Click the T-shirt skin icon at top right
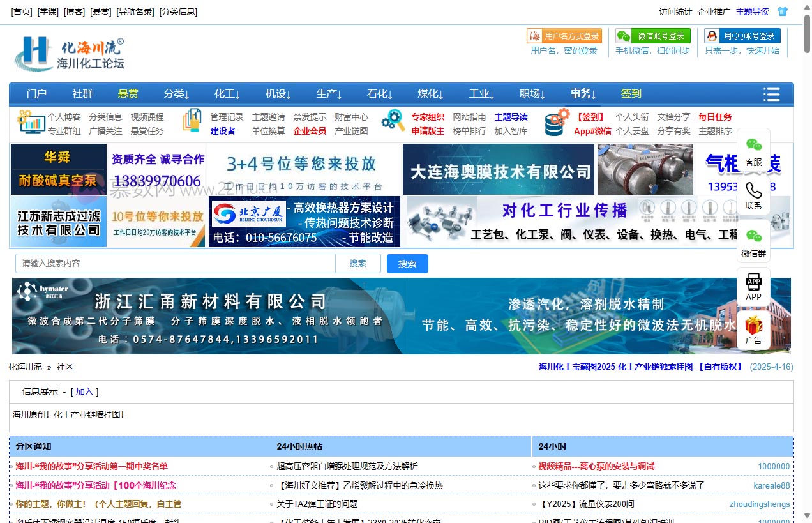Image resolution: width=812 pixels, height=523 pixels. coord(782,11)
